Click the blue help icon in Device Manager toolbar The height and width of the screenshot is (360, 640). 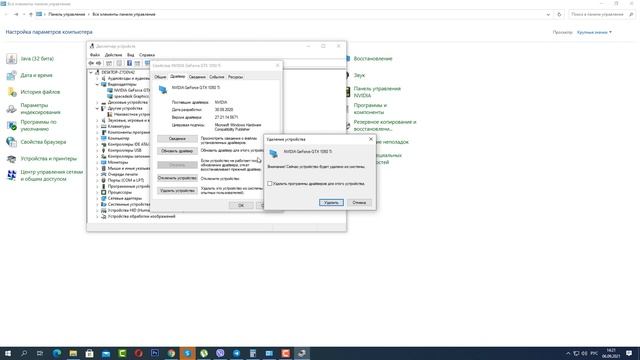tap(129, 63)
